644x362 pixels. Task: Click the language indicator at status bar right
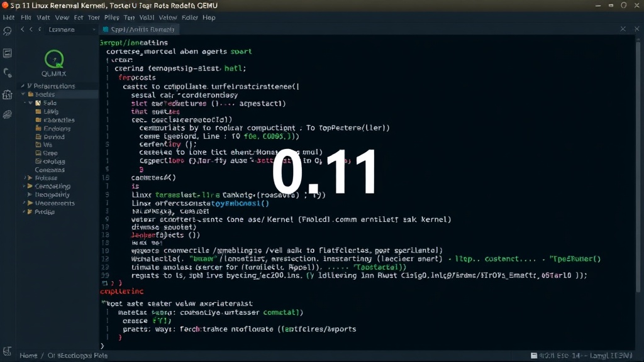point(611,356)
